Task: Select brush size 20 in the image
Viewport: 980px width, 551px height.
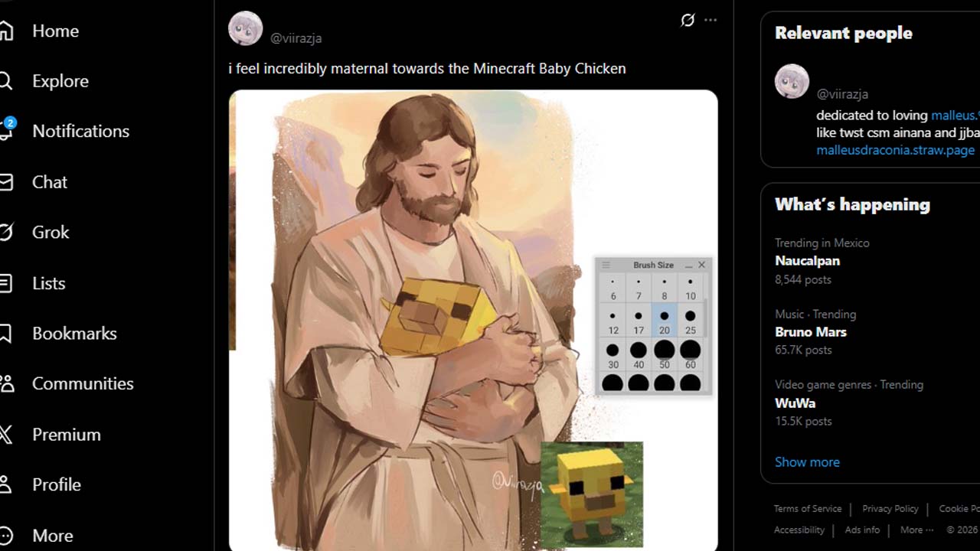Action: [x=664, y=320]
